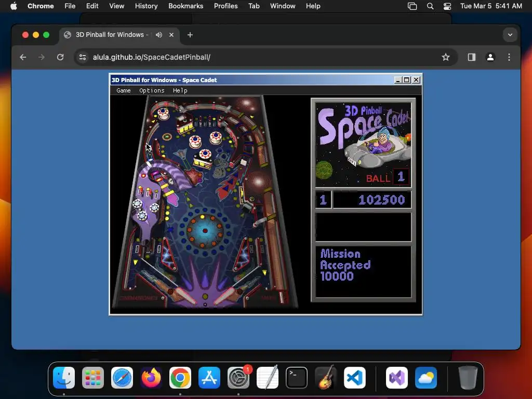Open the Options menu in pinball window

pyautogui.click(x=152, y=90)
